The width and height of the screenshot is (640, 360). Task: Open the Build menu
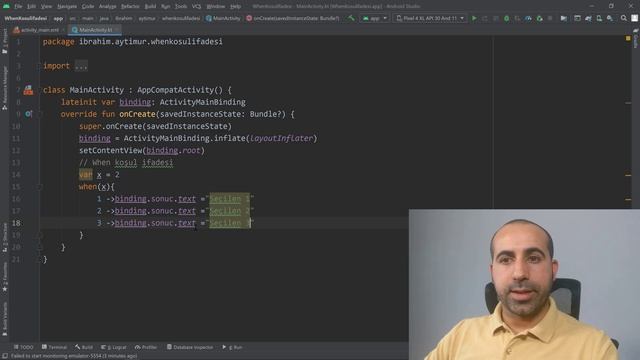150,7
